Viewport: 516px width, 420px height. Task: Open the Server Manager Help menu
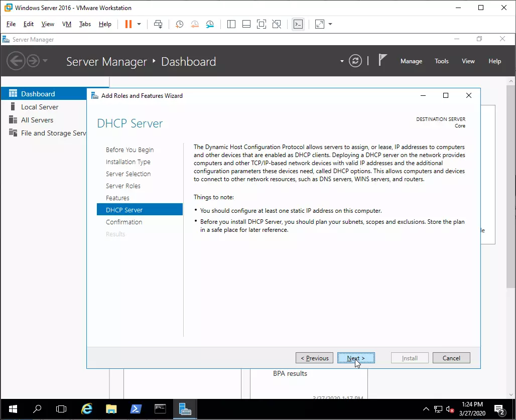[495, 61]
